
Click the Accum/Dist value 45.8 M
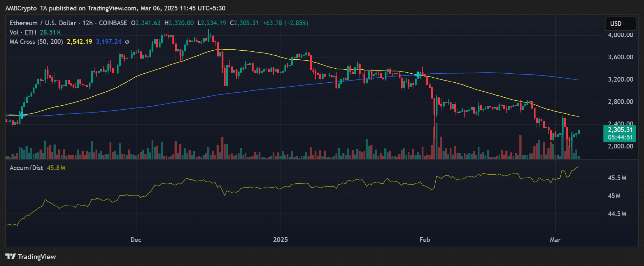56,168
